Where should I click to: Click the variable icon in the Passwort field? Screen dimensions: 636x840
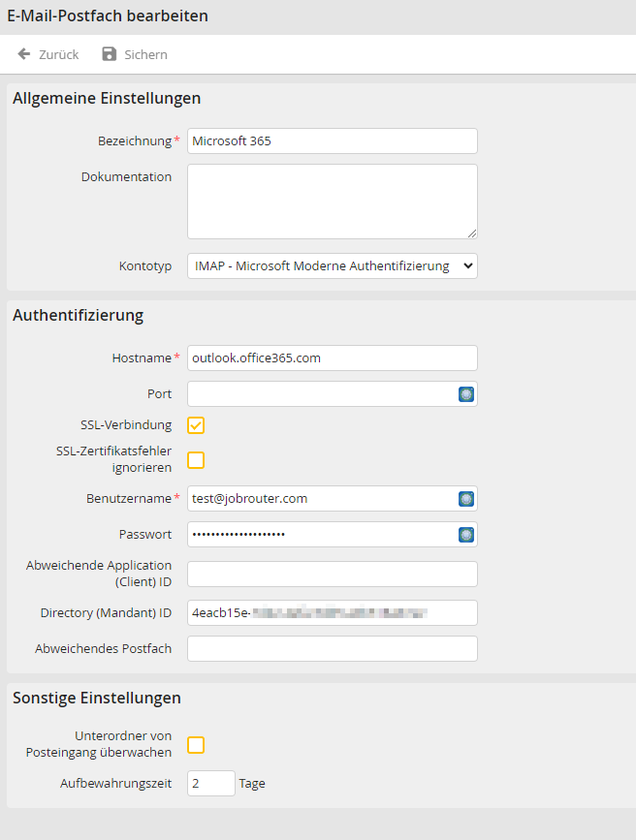(x=465, y=534)
